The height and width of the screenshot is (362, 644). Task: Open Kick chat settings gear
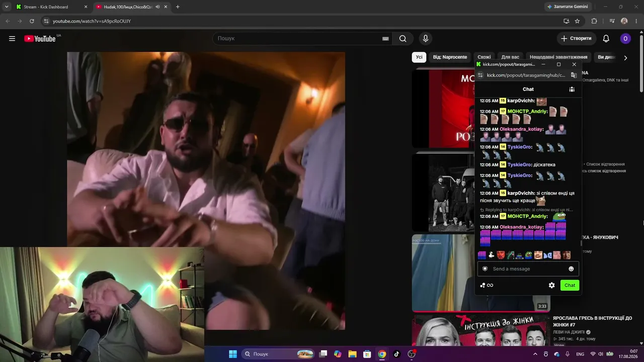pyautogui.click(x=552, y=285)
